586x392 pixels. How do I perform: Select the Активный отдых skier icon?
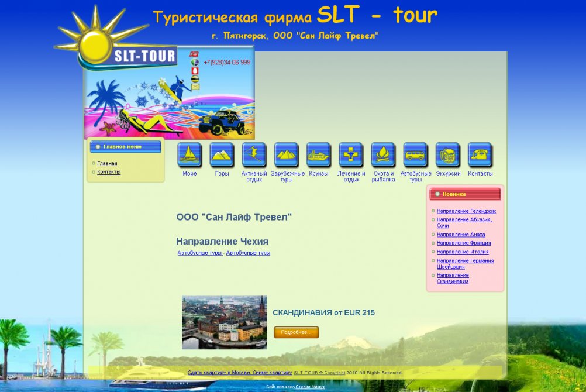pos(254,155)
